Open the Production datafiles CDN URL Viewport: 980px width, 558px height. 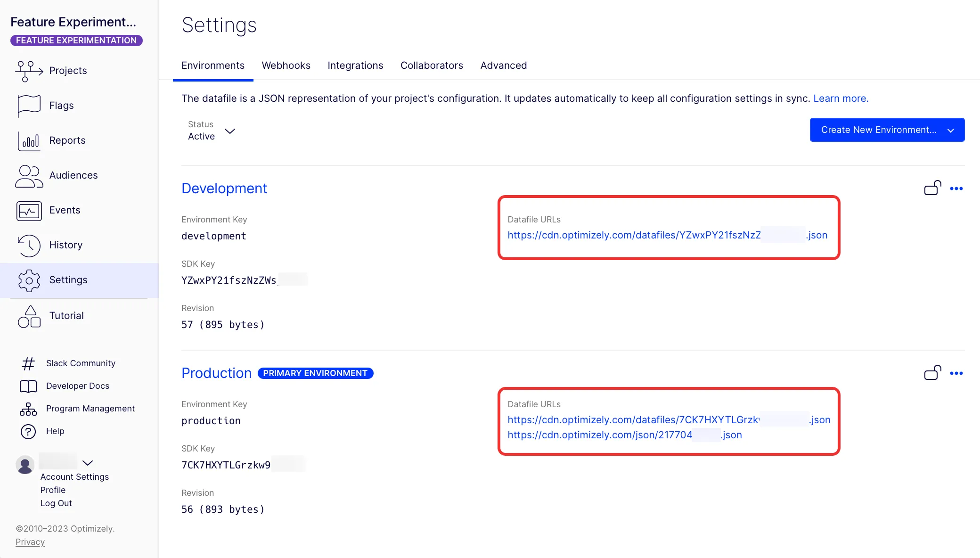669,420
